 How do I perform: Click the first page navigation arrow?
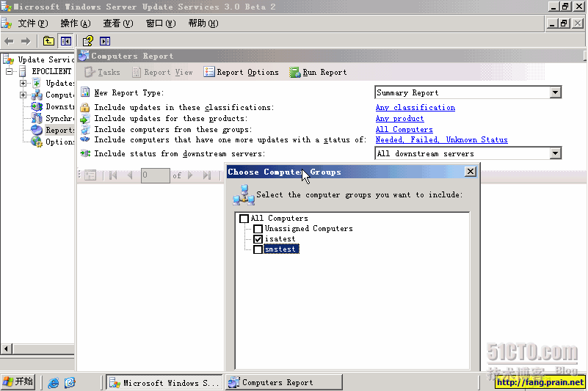click(113, 175)
